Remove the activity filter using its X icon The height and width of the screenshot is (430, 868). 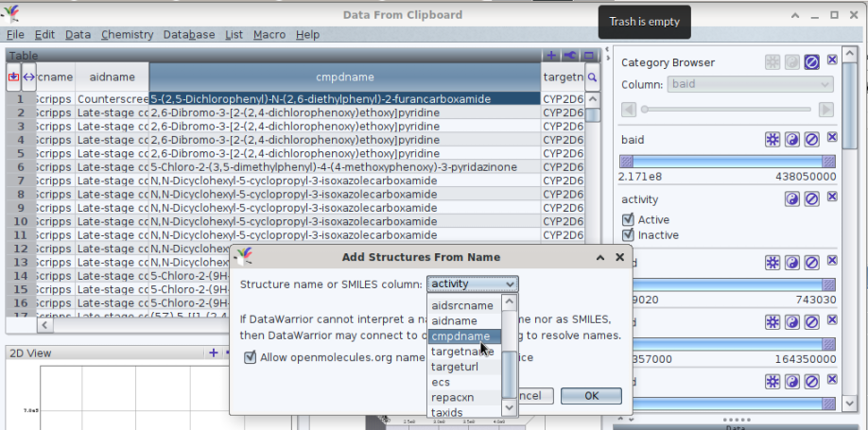pos(832,198)
